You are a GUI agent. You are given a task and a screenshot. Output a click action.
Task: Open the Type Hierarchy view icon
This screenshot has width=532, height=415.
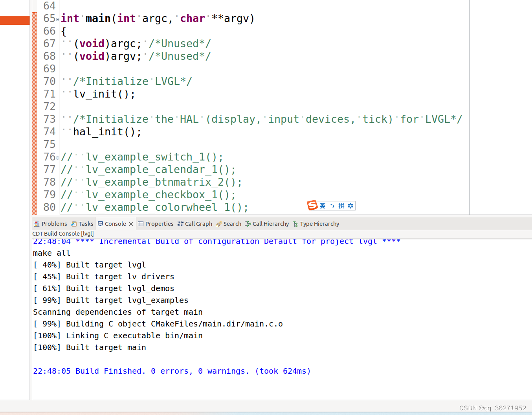295,223
